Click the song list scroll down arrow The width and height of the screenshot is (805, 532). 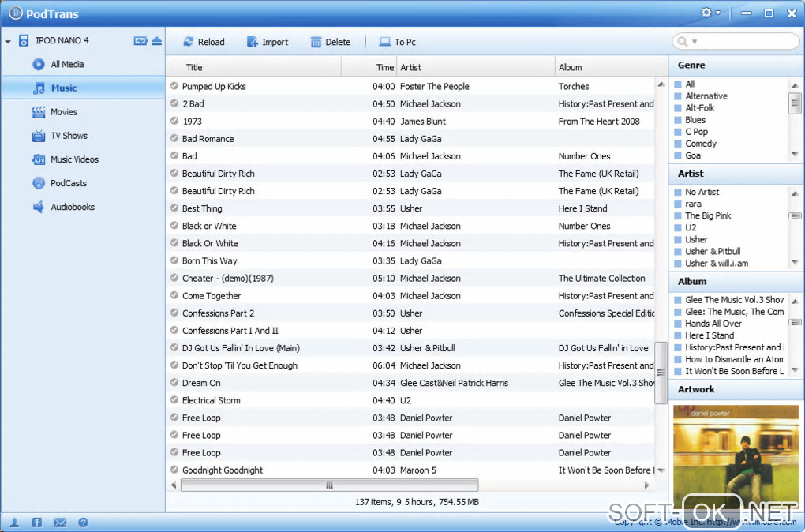(661, 470)
